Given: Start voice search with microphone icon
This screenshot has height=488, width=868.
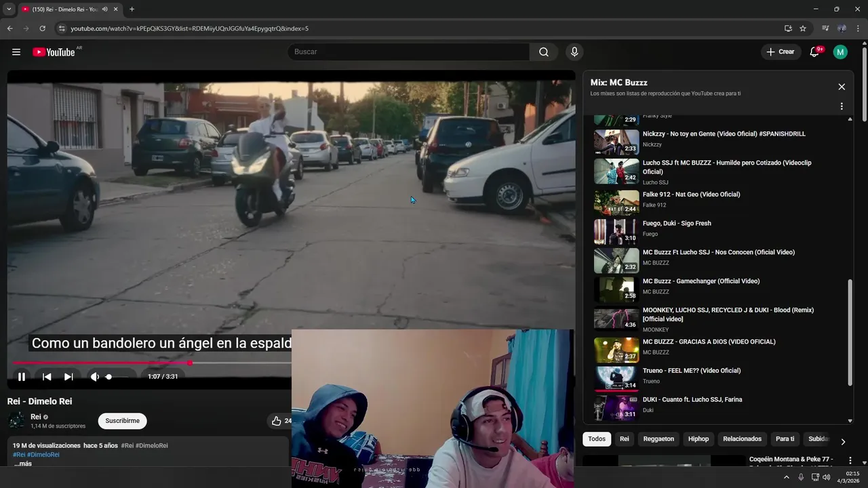Looking at the screenshot, I should point(574,52).
